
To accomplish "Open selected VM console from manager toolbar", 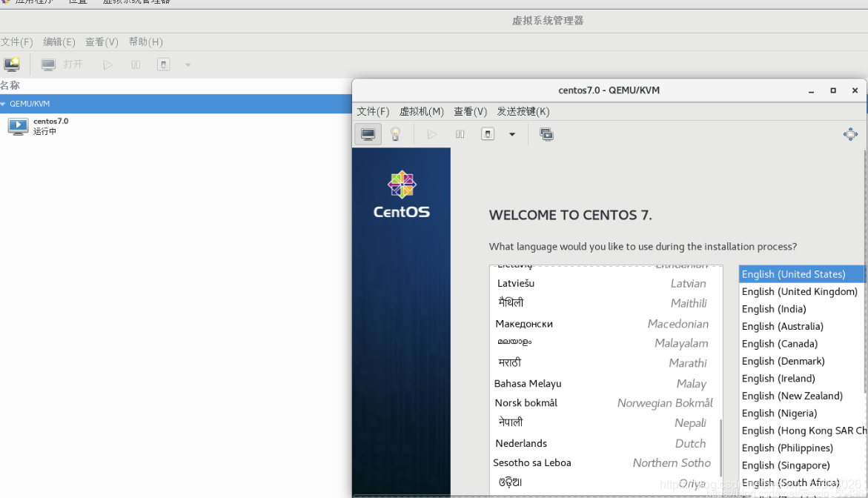I will pos(62,64).
